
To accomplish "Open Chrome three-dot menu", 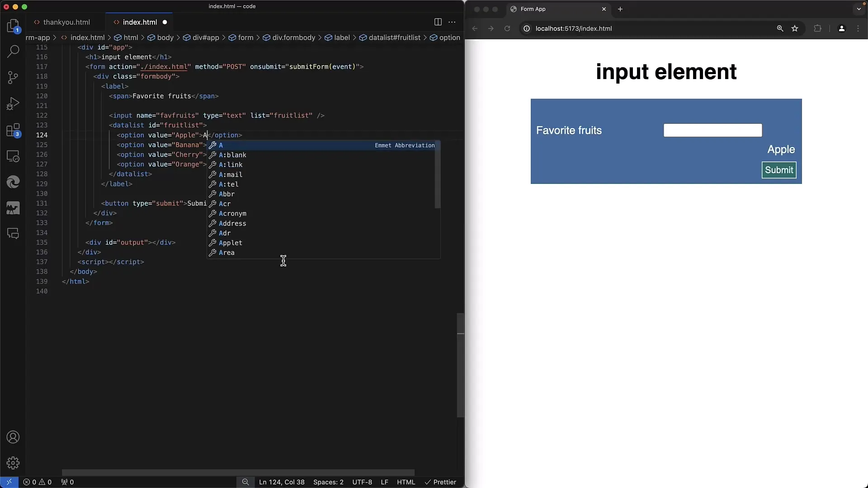I will [x=858, y=28].
